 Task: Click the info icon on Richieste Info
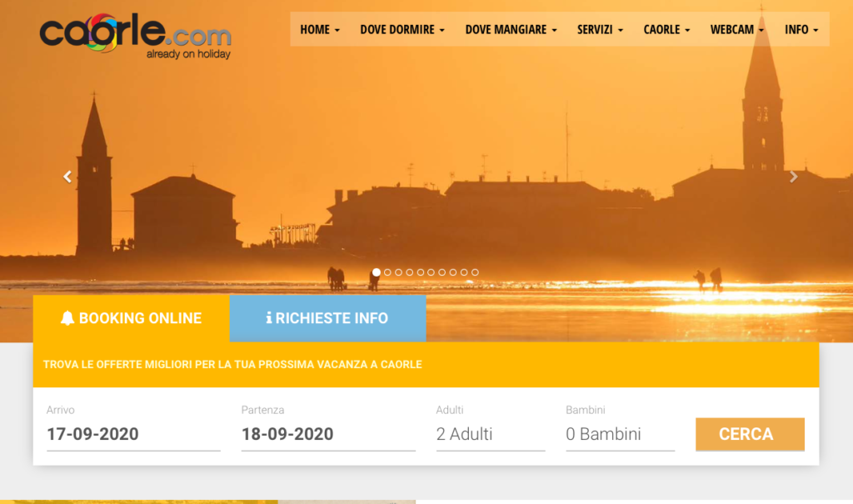click(269, 318)
